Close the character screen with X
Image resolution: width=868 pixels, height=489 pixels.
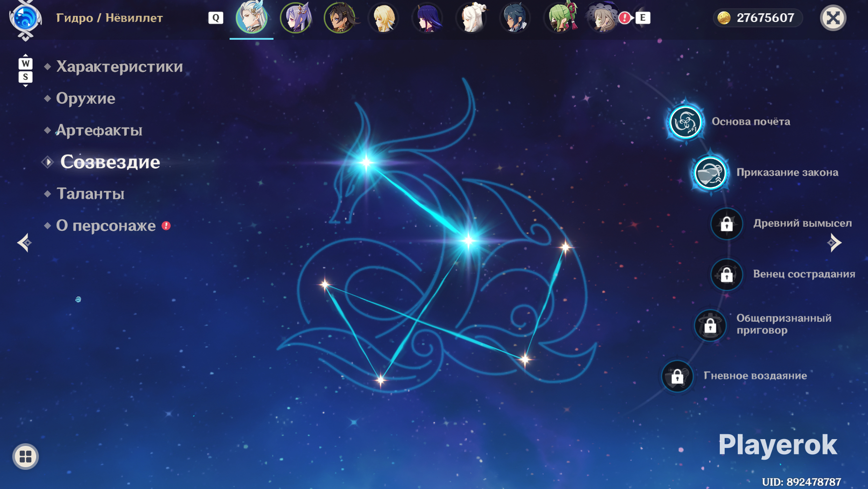tap(833, 18)
